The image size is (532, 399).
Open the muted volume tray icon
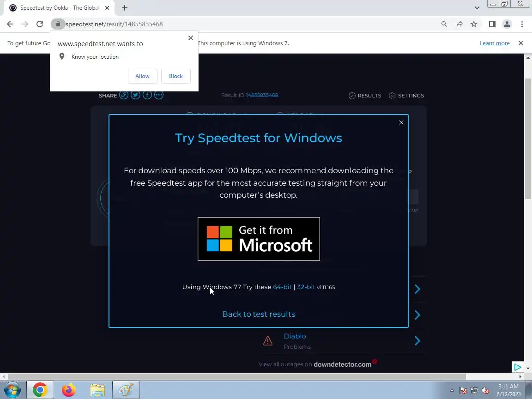point(485,391)
